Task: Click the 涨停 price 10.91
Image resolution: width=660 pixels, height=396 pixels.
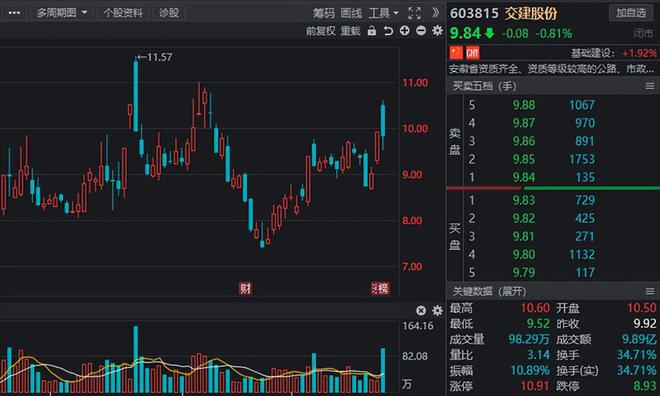Action: pyautogui.click(x=535, y=386)
